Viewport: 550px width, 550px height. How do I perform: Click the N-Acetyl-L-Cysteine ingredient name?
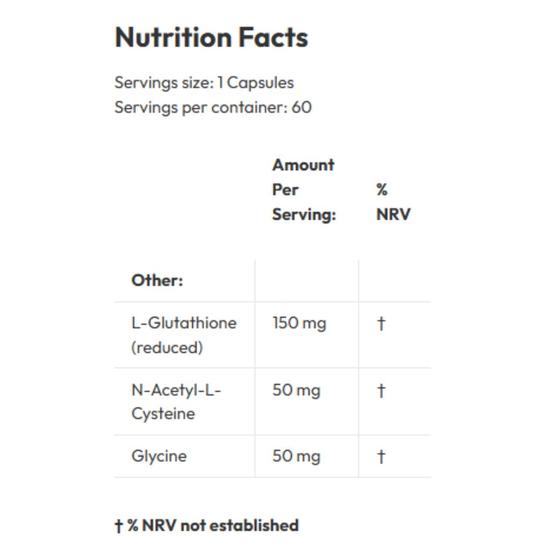tap(176, 402)
